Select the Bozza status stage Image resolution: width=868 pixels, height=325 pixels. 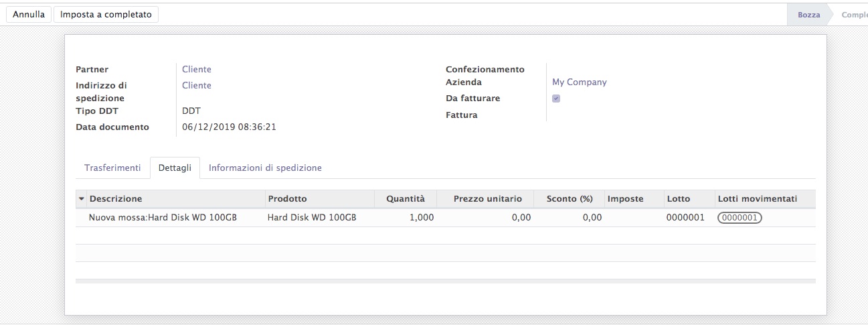808,14
